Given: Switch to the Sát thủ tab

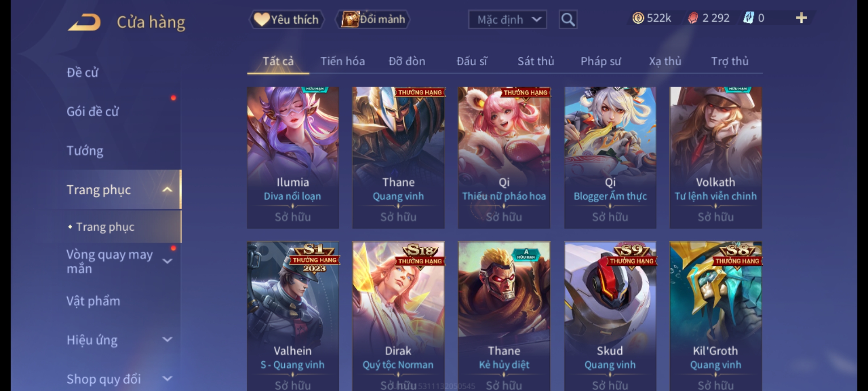Looking at the screenshot, I should pyautogui.click(x=536, y=61).
